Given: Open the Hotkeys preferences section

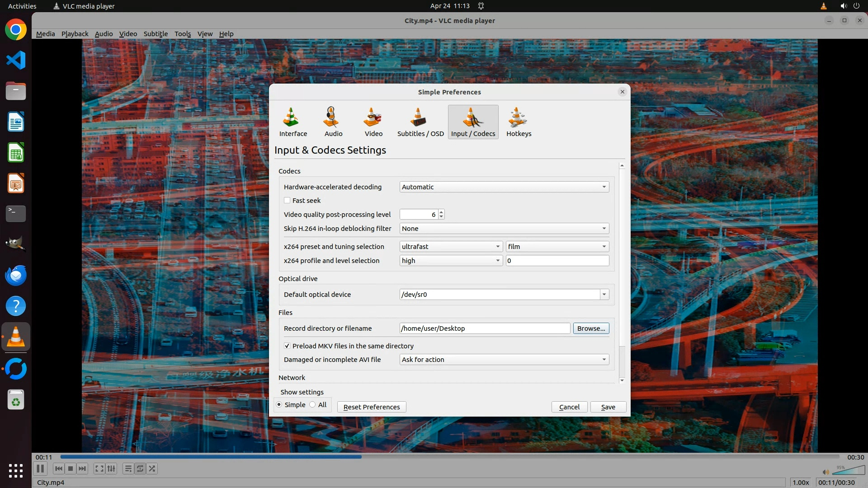Looking at the screenshot, I should pos(519,122).
